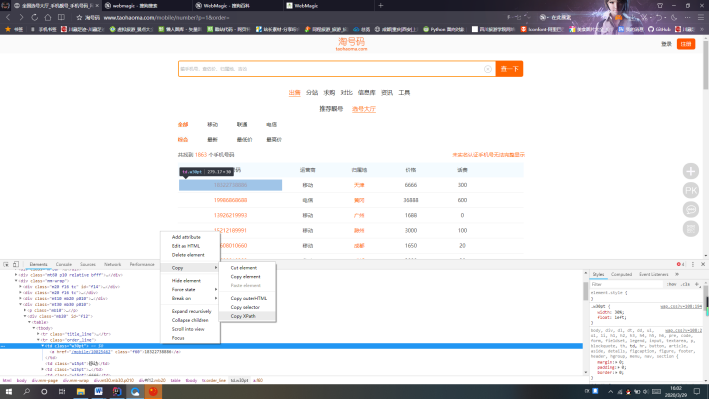Open browser home page icon
The image size is (709, 399).
[47, 17]
